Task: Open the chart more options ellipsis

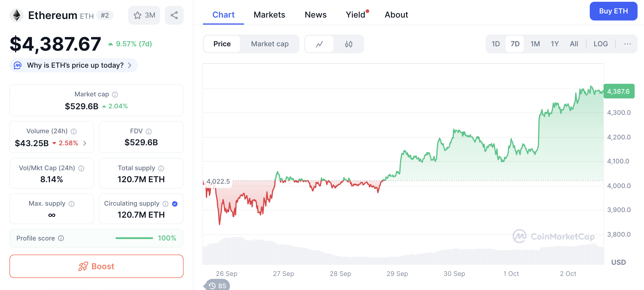Action: point(627,44)
